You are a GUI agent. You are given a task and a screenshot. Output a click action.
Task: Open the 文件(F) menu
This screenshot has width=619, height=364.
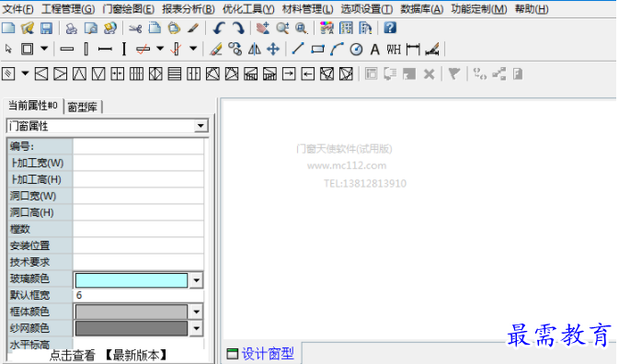click(18, 8)
